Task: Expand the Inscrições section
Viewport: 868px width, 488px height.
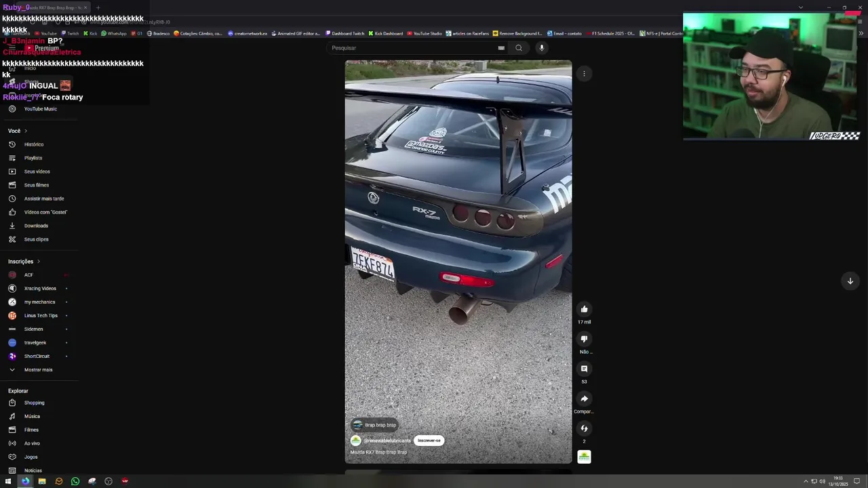Action: tap(24, 262)
